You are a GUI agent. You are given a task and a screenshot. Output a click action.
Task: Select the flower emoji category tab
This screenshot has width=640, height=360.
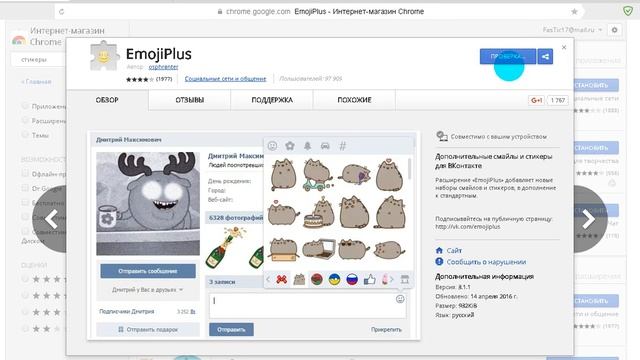click(x=290, y=146)
